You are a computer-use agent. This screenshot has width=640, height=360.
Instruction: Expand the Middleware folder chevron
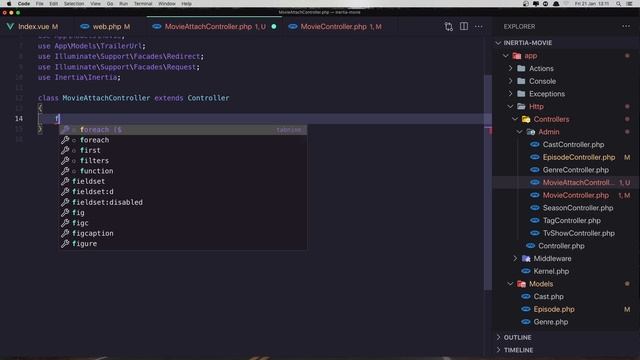click(515, 258)
